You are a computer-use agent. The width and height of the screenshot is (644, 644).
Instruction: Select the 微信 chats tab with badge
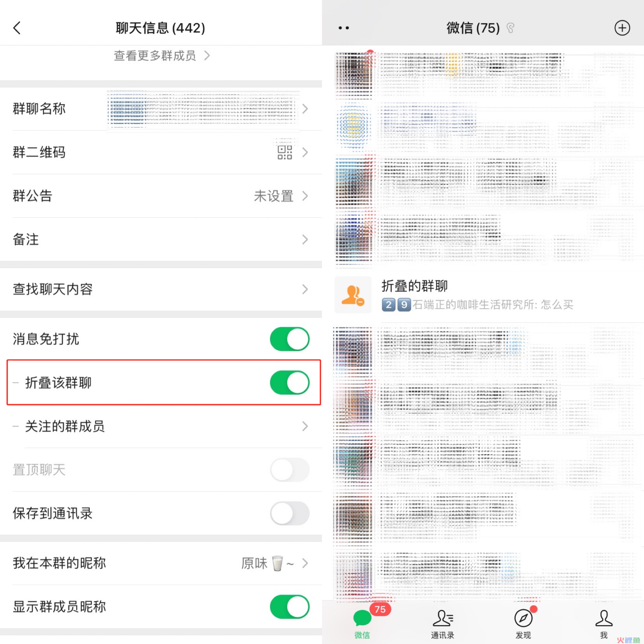click(x=362, y=622)
